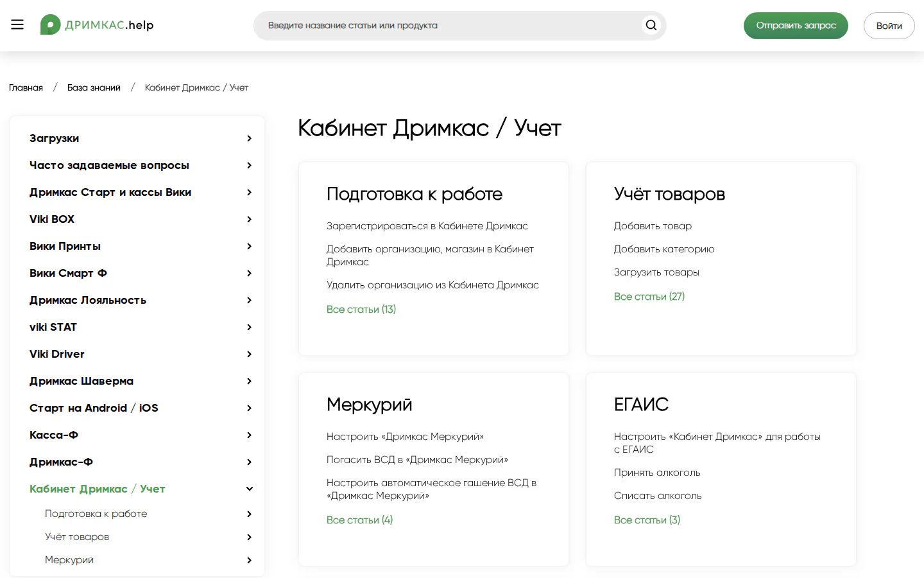924x578 pixels.
Task: Focus the article search input field
Action: click(x=459, y=26)
